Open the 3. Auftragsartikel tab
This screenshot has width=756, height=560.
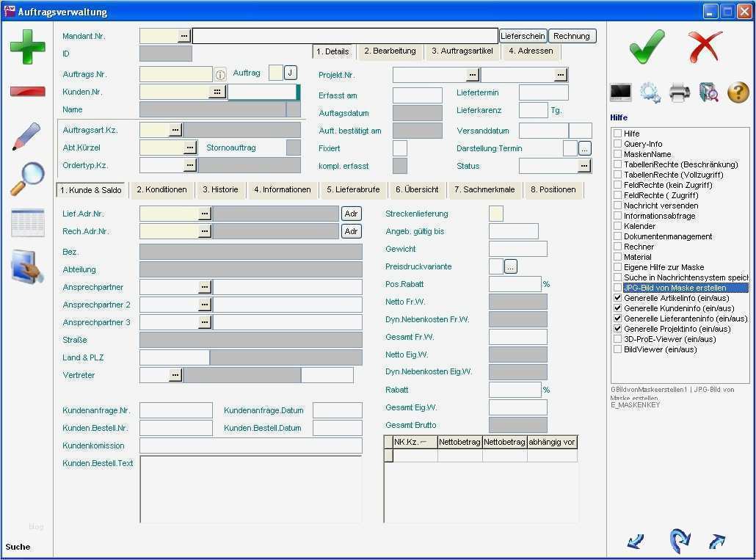coord(462,51)
